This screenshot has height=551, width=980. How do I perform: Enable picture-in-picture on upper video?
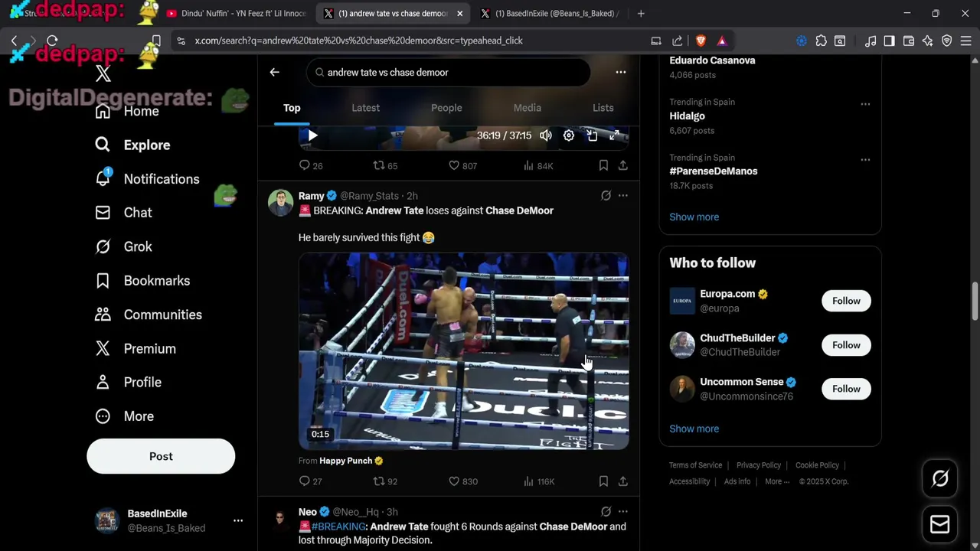(x=592, y=135)
